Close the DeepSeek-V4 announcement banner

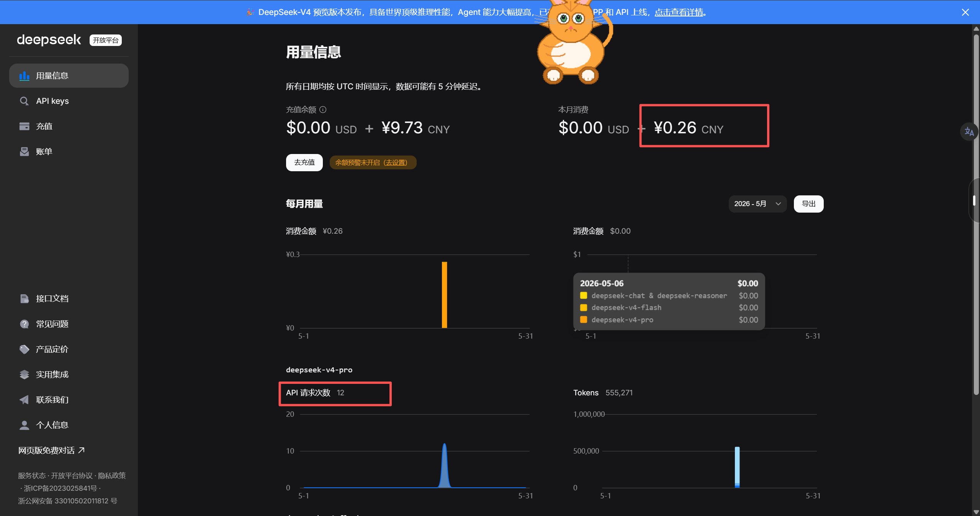tap(965, 12)
